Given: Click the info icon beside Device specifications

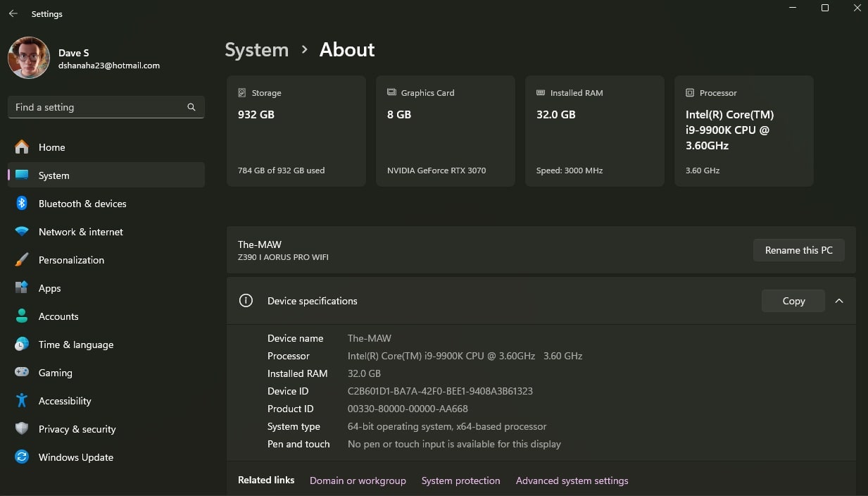Looking at the screenshot, I should pyautogui.click(x=246, y=301).
